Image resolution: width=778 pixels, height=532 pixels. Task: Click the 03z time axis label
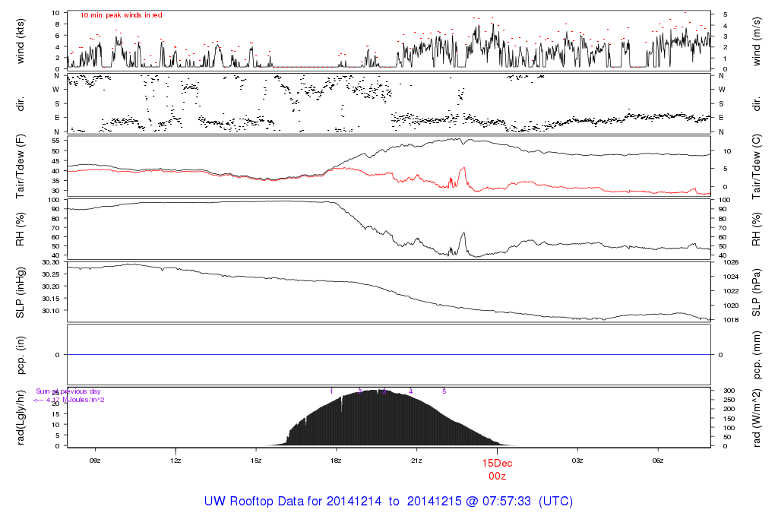[x=577, y=460]
